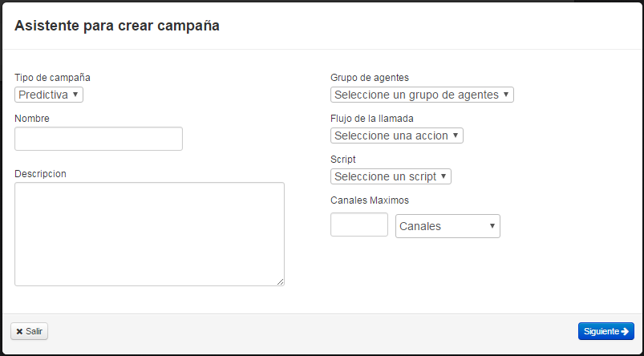Open the Canales unit dropdown
This screenshot has height=356, width=644.
448,226
